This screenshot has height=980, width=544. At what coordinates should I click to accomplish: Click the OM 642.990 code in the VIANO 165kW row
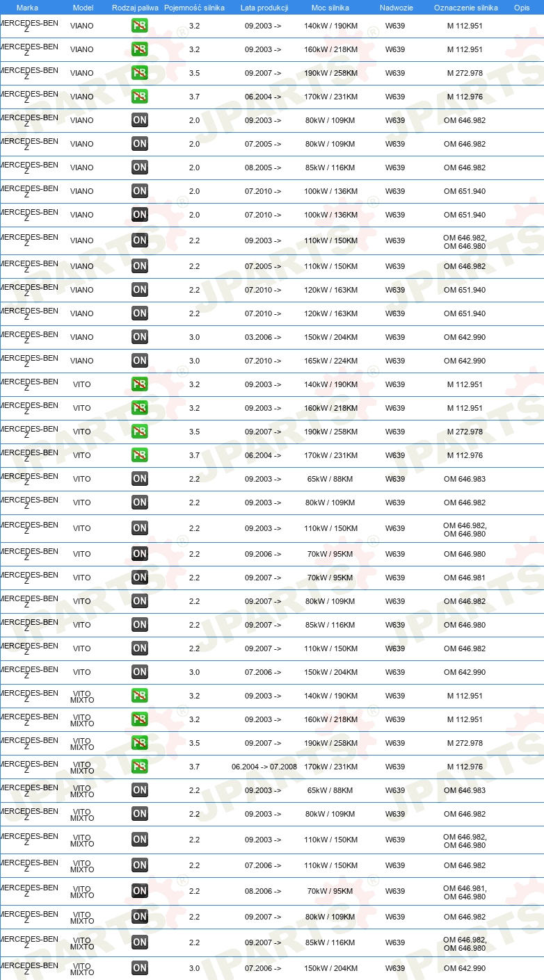[465, 361]
